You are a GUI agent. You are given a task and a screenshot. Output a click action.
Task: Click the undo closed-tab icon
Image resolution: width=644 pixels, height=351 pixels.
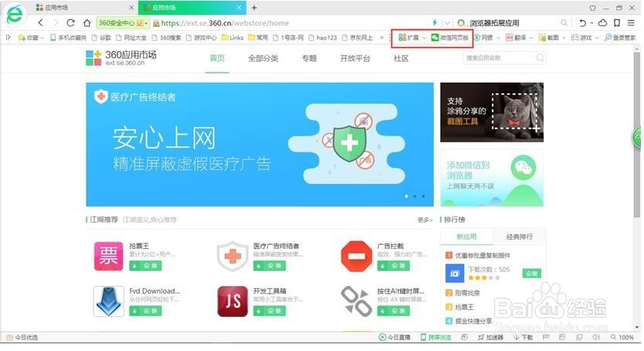tap(582, 23)
